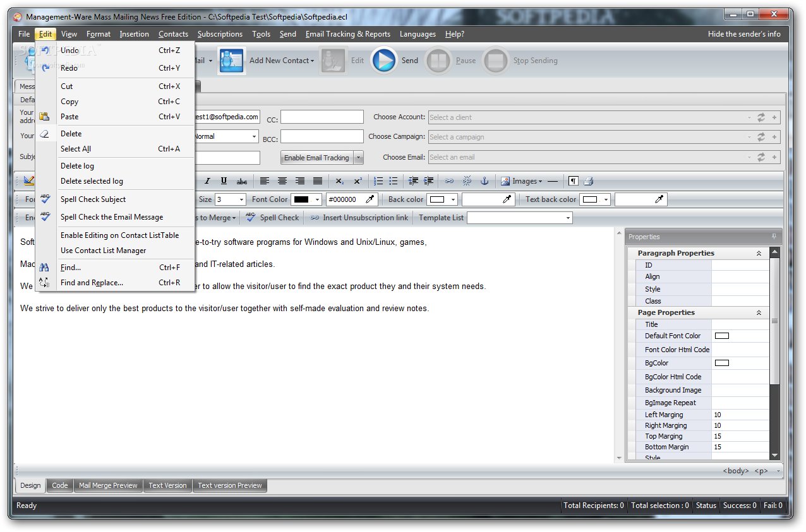Click the Spell Check toolbar button
The width and height of the screenshot is (806, 532).
(x=272, y=218)
